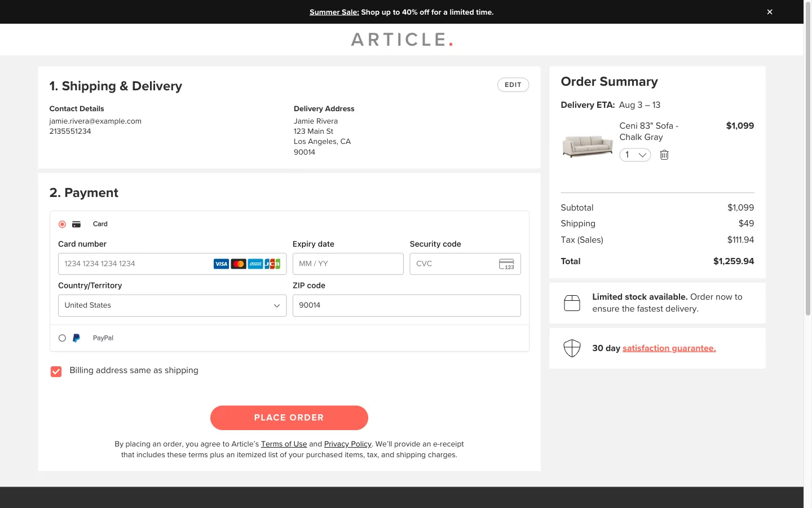Click the Place Order button
Image resolution: width=812 pixels, height=508 pixels.
click(289, 418)
